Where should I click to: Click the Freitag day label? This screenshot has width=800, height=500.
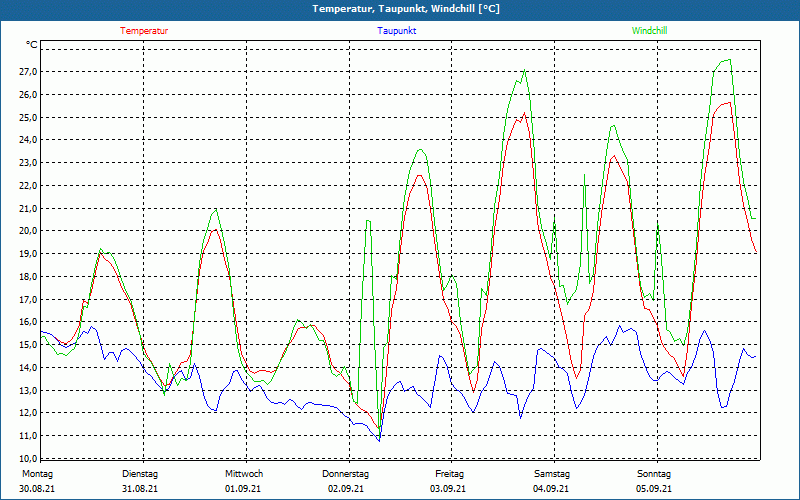449,474
